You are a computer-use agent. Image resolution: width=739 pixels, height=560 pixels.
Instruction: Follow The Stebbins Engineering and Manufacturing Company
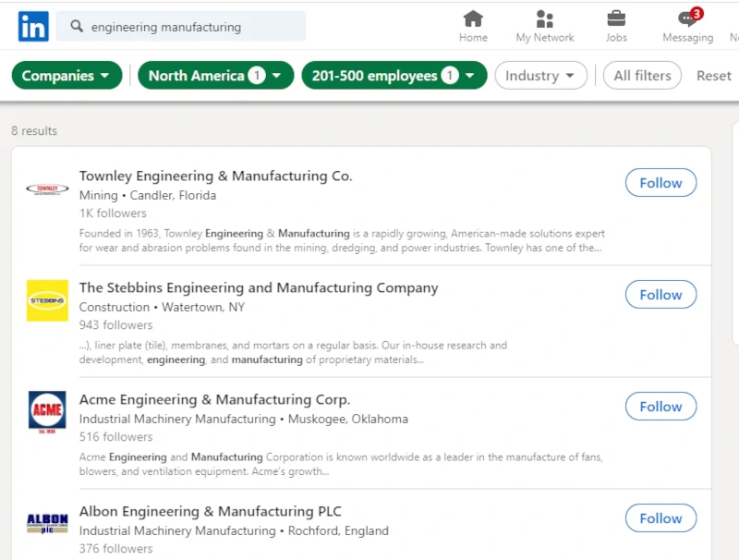coord(660,295)
